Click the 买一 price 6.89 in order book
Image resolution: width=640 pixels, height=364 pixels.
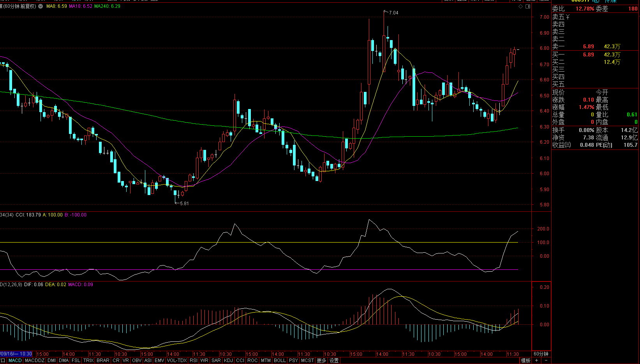click(588, 55)
